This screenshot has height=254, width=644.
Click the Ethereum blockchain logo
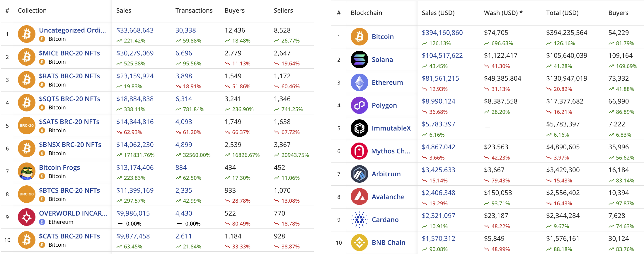click(x=359, y=82)
